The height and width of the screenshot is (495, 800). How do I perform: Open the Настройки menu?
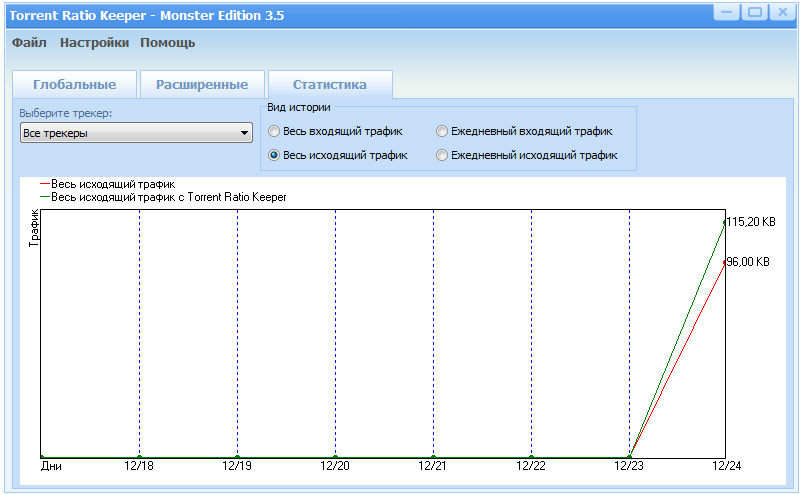(x=94, y=43)
